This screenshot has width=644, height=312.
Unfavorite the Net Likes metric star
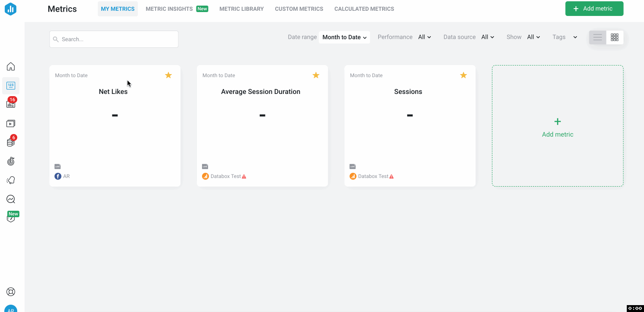pos(168,75)
